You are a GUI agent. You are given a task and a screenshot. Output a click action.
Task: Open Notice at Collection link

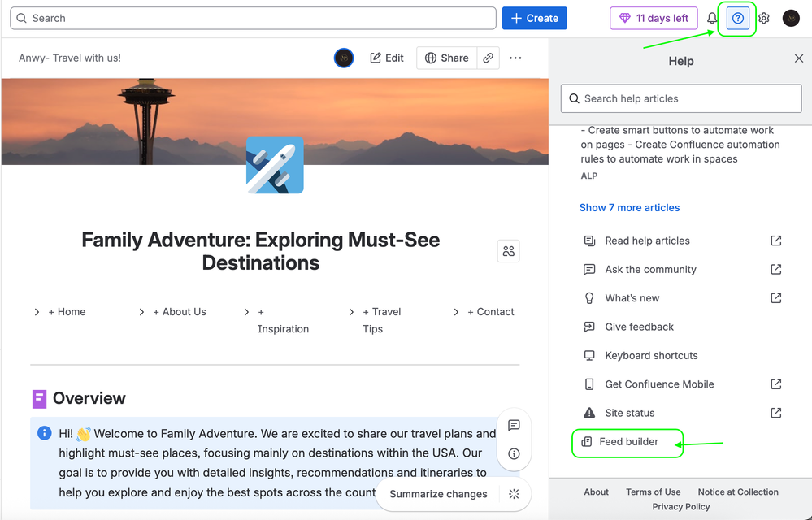point(738,492)
